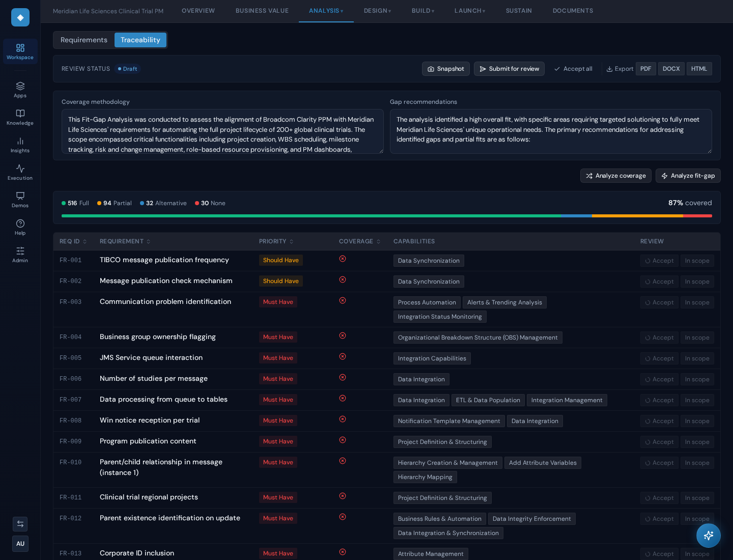Click the coverage none icon for FR-003

[x=343, y=300]
